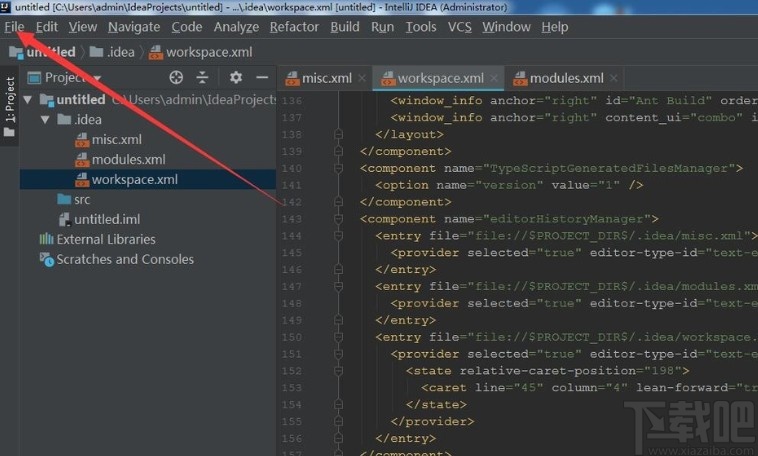Open the Refactor menu
Viewport: 758px width, 456px height.
(x=294, y=27)
